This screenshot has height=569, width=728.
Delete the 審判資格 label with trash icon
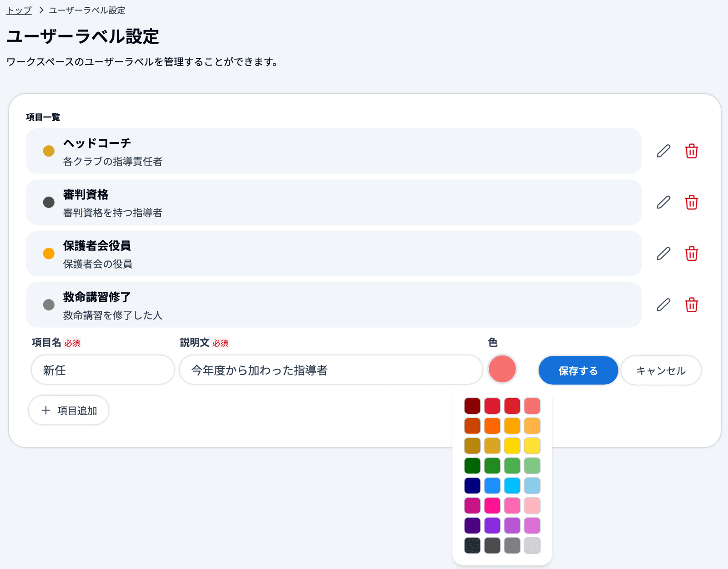pyautogui.click(x=692, y=202)
